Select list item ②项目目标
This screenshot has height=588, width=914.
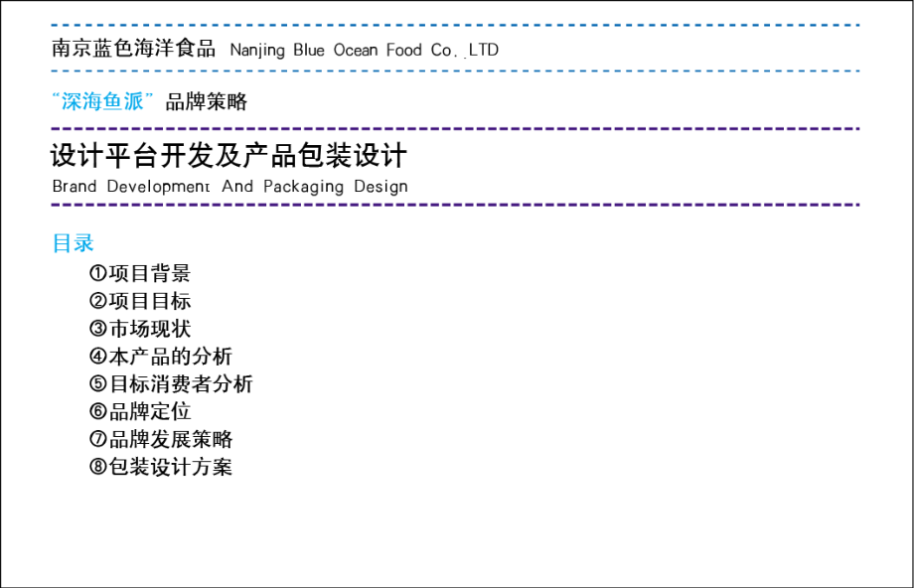tap(141, 301)
